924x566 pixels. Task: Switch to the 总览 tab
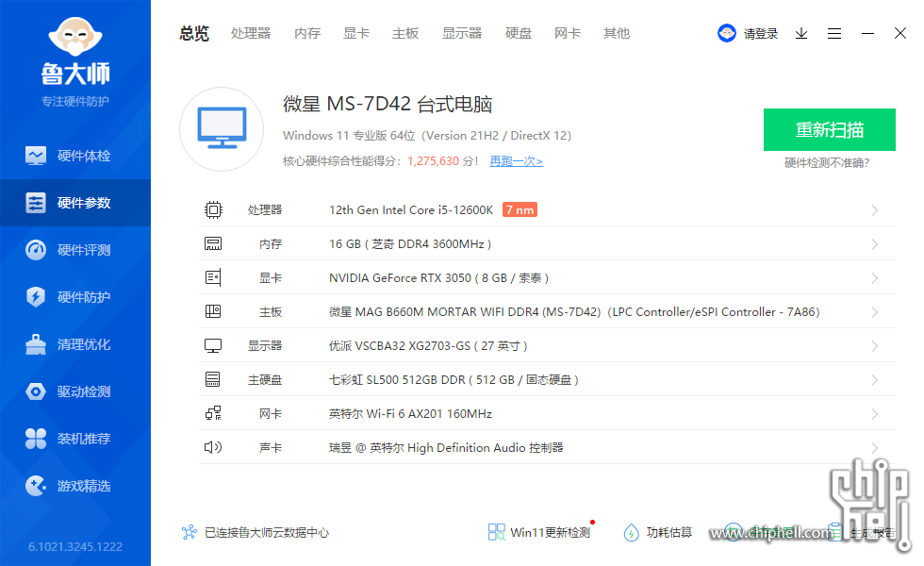pyautogui.click(x=194, y=34)
